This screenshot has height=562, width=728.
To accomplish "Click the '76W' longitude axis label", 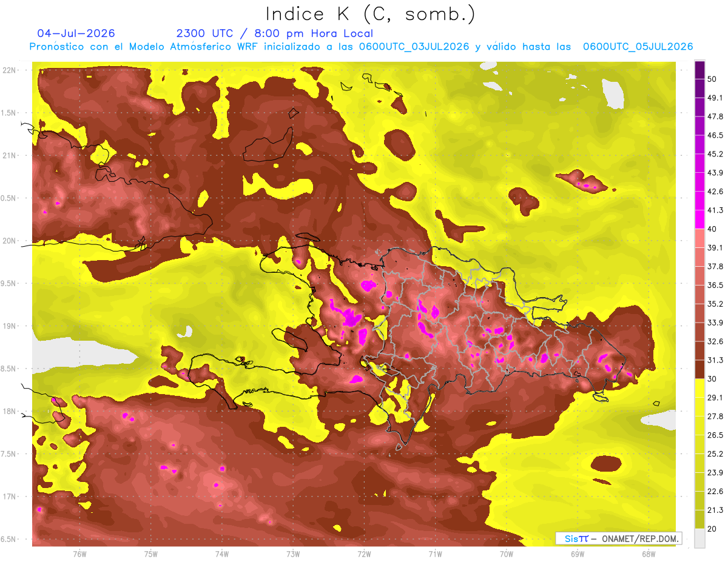I will click(79, 554).
